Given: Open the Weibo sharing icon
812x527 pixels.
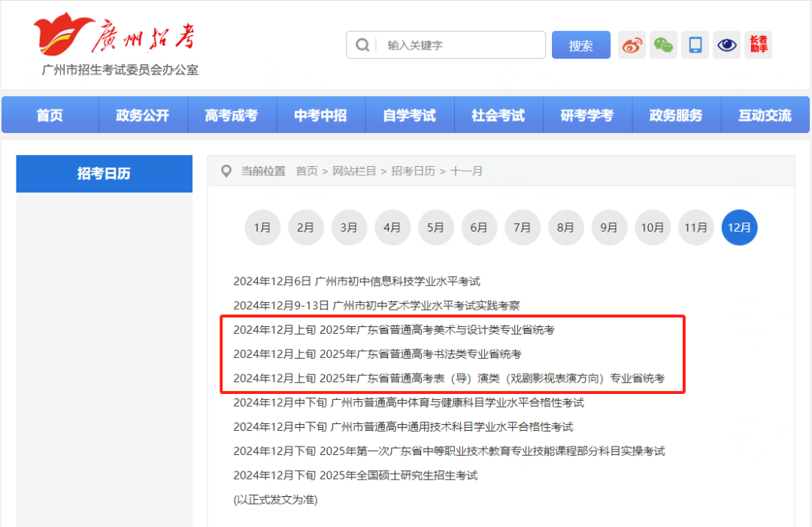Looking at the screenshot, I should 632,44.
